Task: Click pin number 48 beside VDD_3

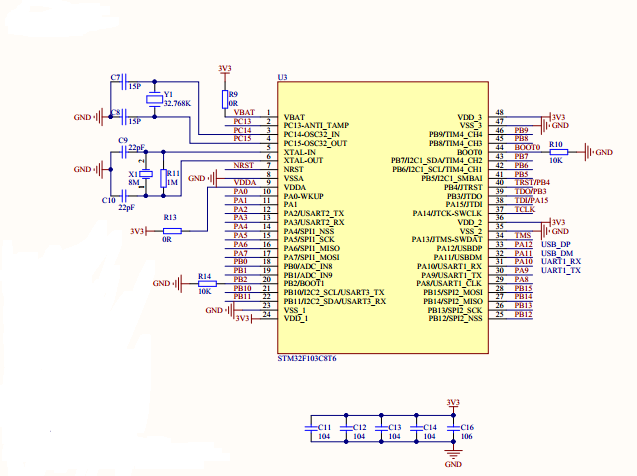Action: tap(500, 112)
